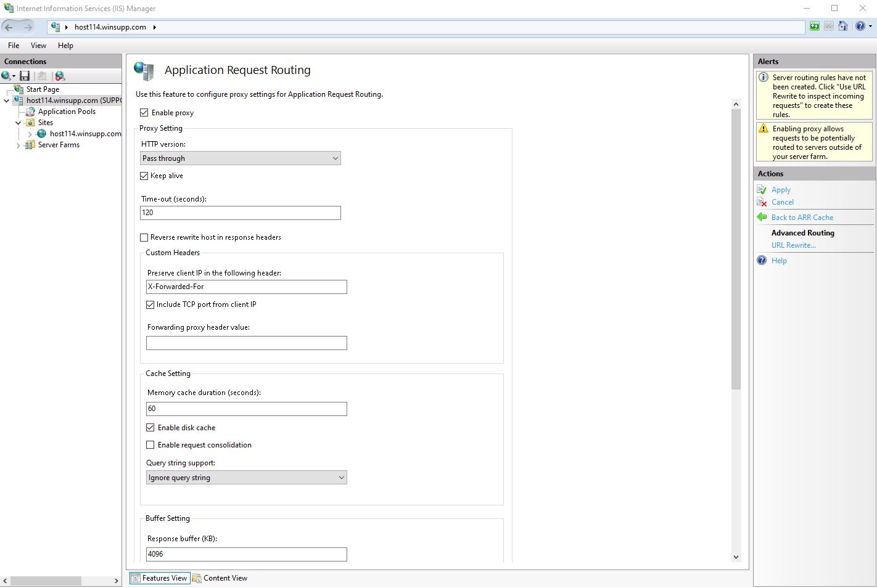Uncheck the Enable proxy checkbox
The width and height of the screenshot is (877, 588).
click(144, 113)
